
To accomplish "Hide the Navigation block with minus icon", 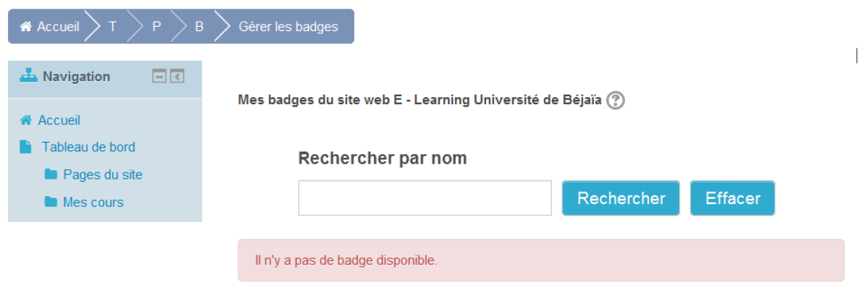I will pyautogui.click(x=159, y=76).
